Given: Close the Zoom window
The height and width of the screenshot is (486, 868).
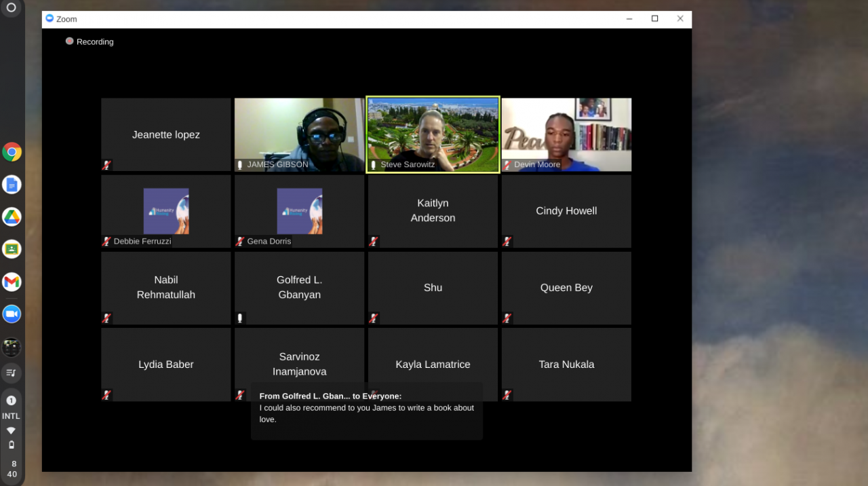Looking at the screenshot, I should (680, 19).
